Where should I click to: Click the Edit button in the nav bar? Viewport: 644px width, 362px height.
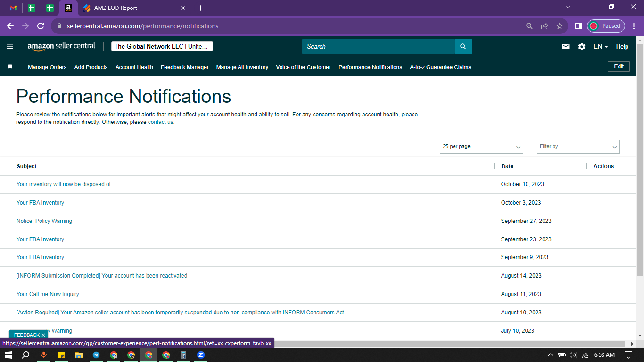[619, 66]
